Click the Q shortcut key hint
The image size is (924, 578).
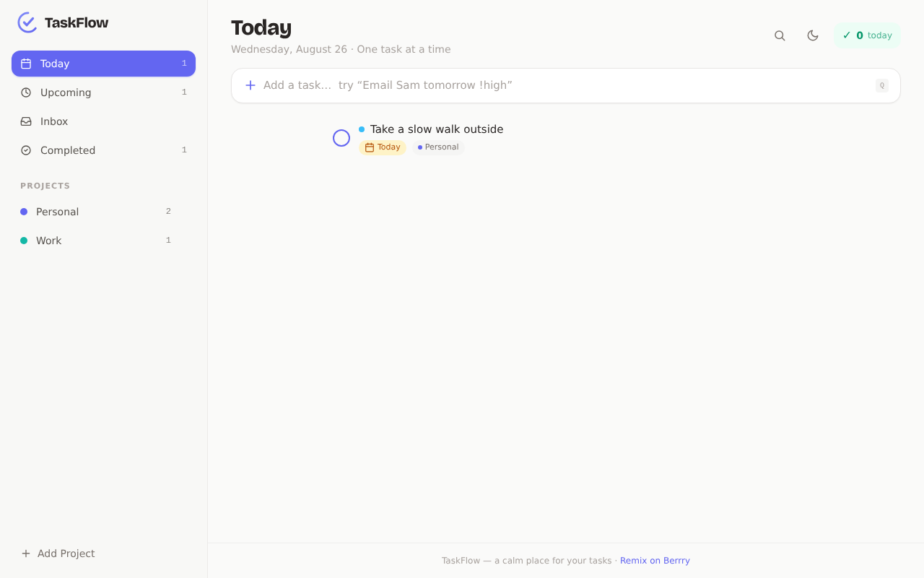click(881, 85)
